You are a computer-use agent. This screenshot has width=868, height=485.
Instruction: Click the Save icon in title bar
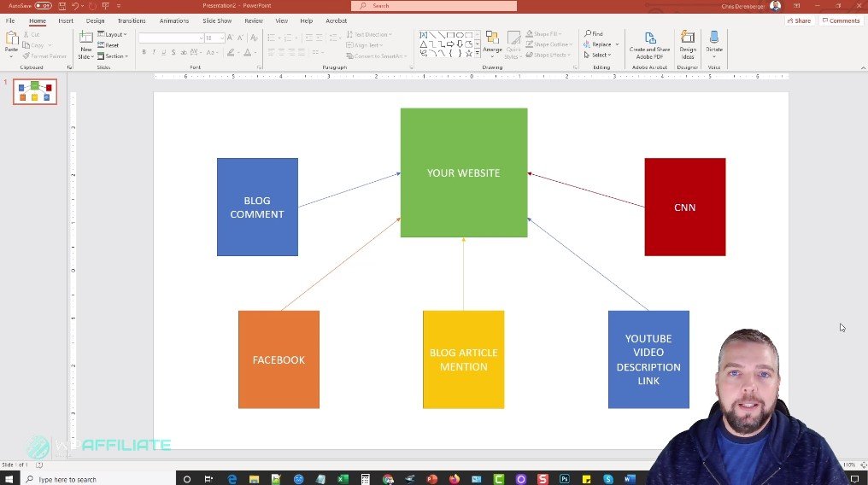(x=62, y=6)
